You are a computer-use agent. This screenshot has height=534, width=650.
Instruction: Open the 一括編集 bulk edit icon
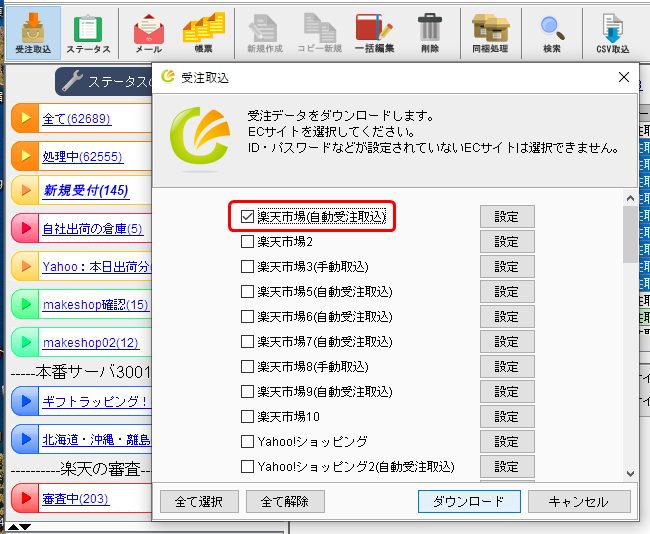coord(374,34)
